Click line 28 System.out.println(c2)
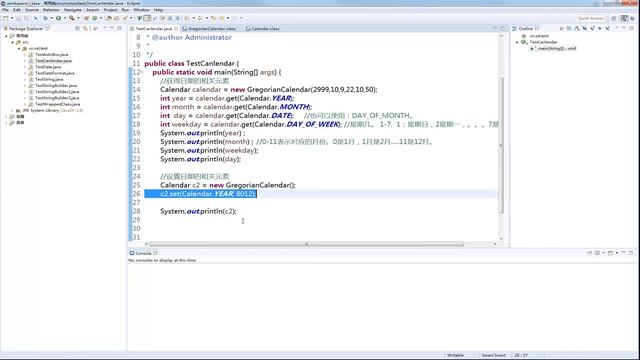Image resolution: width=640 pixels, height=360 pixels. 198,211
